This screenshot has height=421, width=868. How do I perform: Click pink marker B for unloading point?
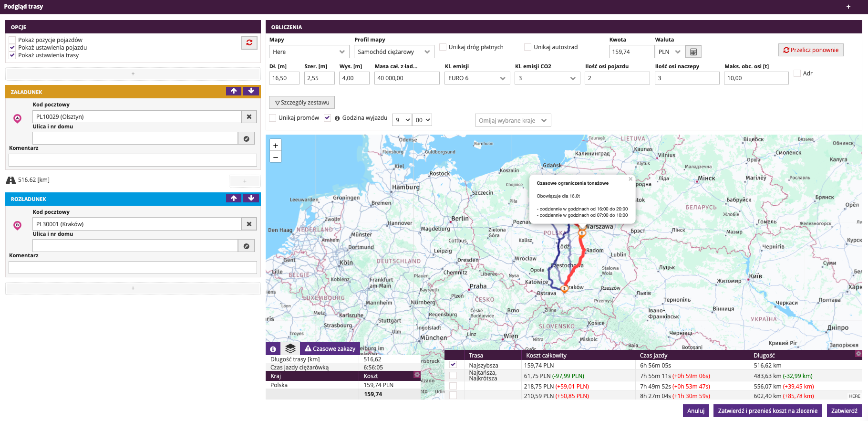click(18, 225)
